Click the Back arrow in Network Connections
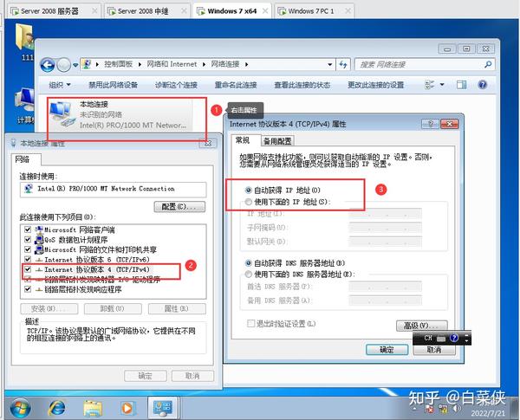Viewport: 520px width, 420px height. [48, 65]
